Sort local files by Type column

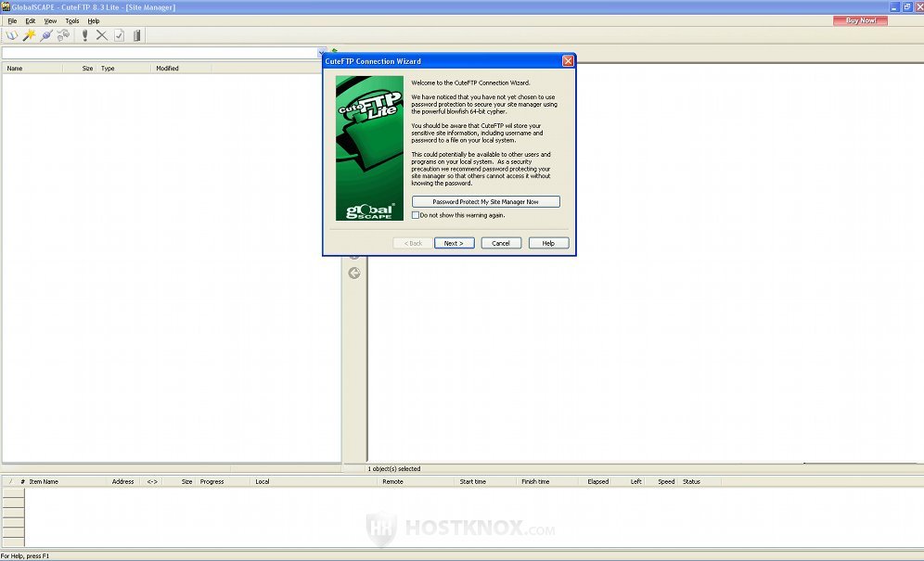click(x=123, y=69)
